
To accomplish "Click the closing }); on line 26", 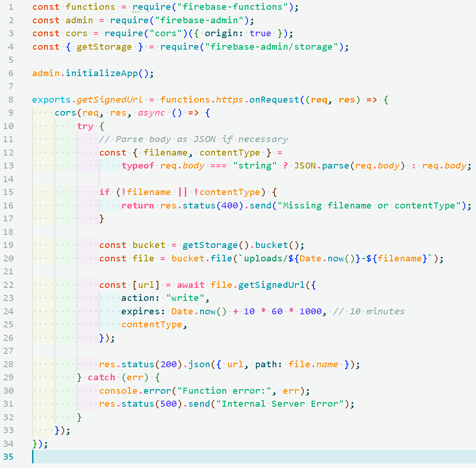I will pos(107,338).
